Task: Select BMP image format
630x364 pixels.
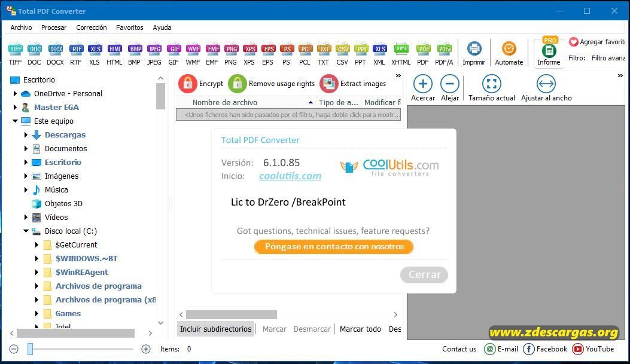Action: pos(135,53)
